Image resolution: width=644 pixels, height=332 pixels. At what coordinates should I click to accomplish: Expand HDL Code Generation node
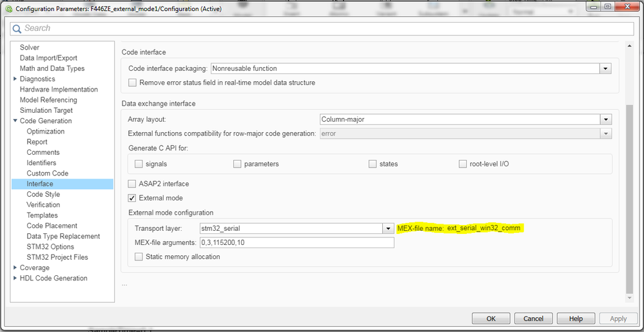[x=15, y=278]
